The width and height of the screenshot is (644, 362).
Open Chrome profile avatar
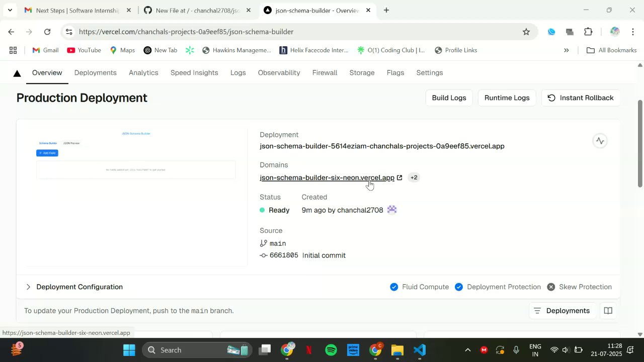click(x=614, y=32)
